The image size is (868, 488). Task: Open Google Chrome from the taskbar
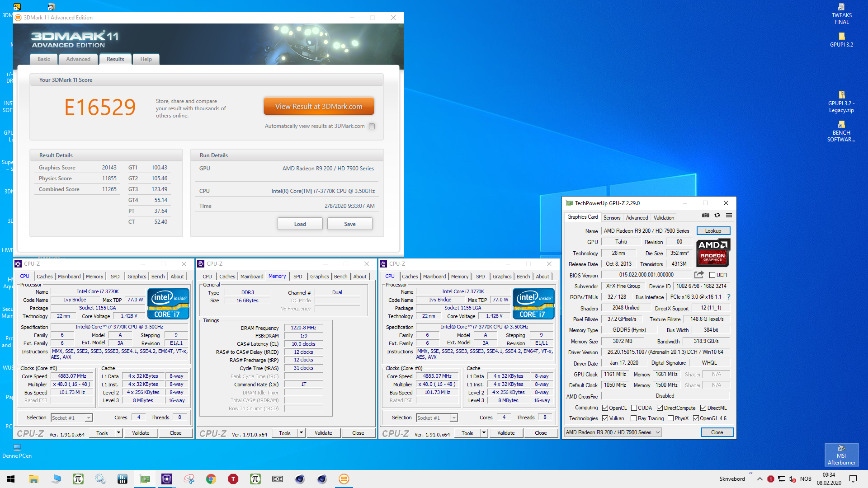[211, 479]
